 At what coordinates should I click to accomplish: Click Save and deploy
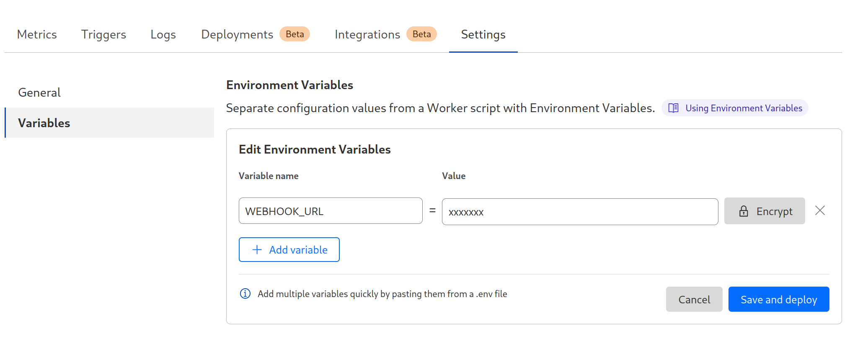(778, 300)
